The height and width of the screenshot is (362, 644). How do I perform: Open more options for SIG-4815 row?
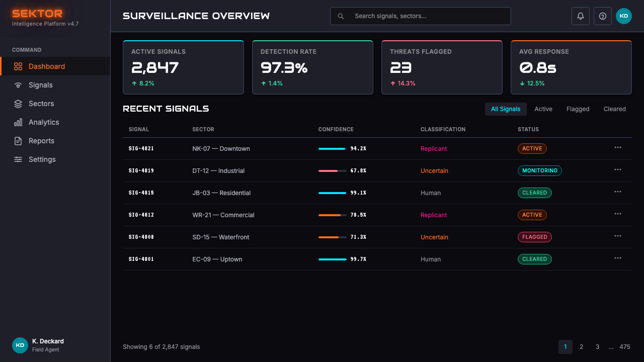pos(618,192)
